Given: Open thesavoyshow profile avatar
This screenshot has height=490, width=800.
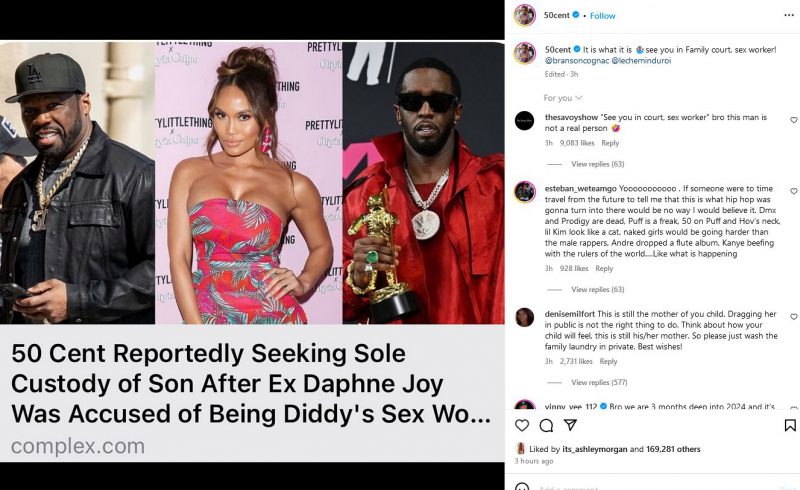Looking at the screenshot, I should [x=524, y=120].
